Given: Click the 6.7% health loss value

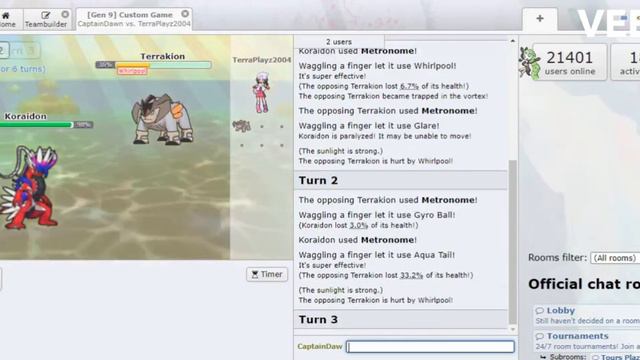Looking at the screenshot, I should 409,87.
